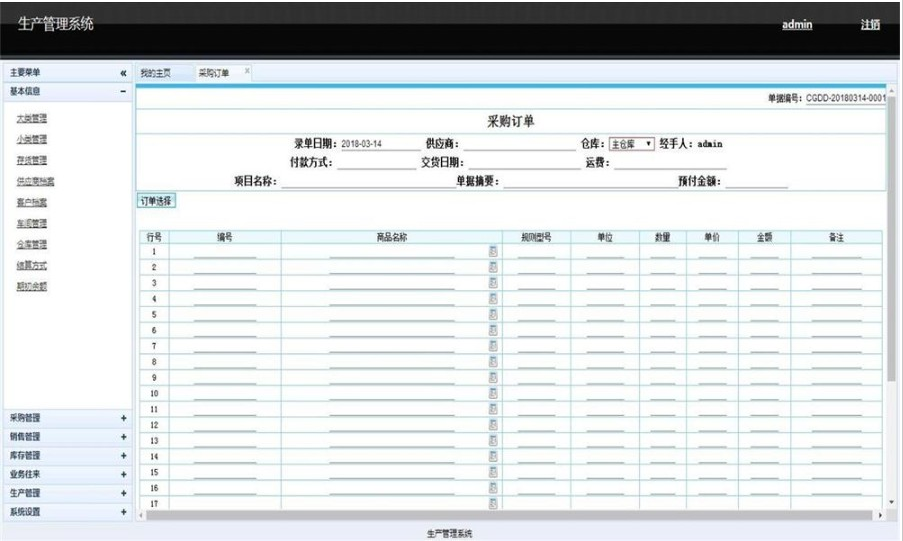Open product picker icon in row 12
The image size is (903, 541).
click(x=493, y=425)
